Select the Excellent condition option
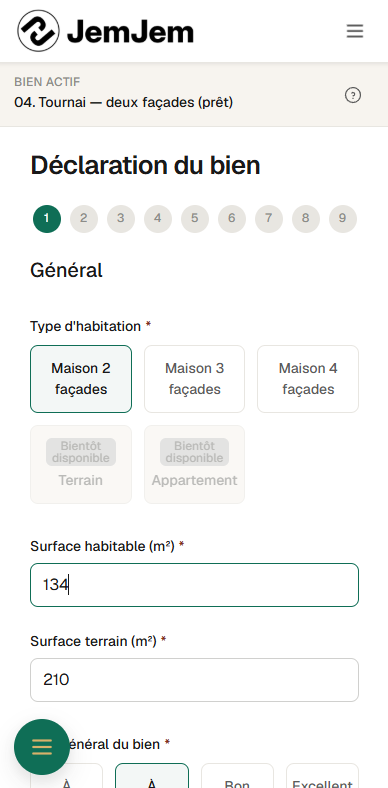The width and height of the screenshot is (388, 788). (322, 776)
